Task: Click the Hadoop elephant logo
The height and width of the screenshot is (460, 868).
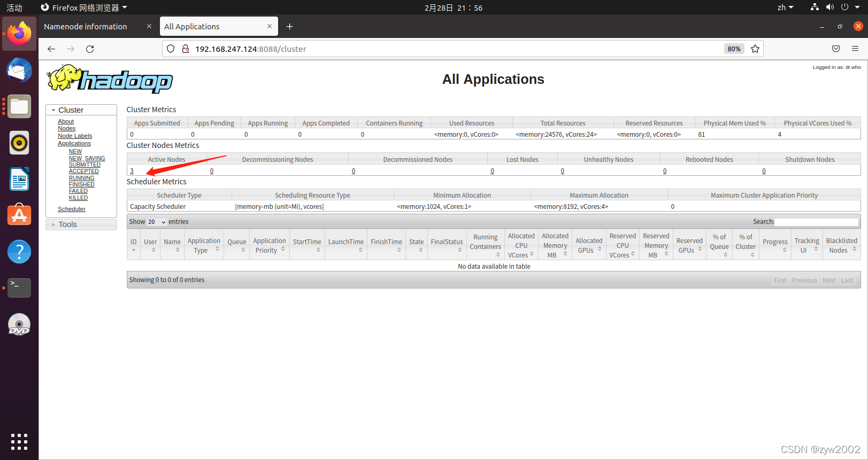Action: click(110, 79)
